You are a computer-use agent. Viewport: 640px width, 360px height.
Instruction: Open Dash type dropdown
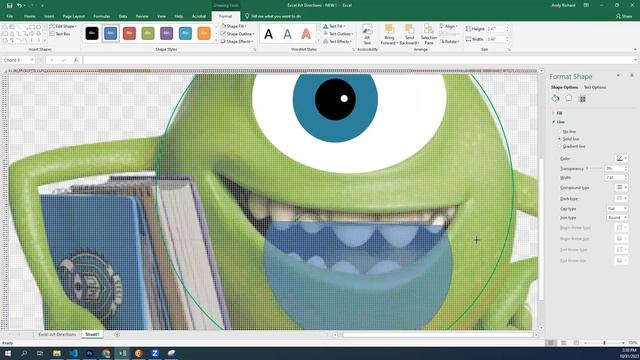pyautogui.click(x=621, y=198)
